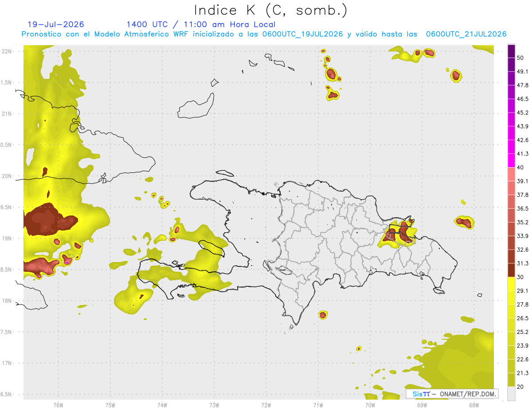Pick the light gray swatch below 20

coord(511,394)
